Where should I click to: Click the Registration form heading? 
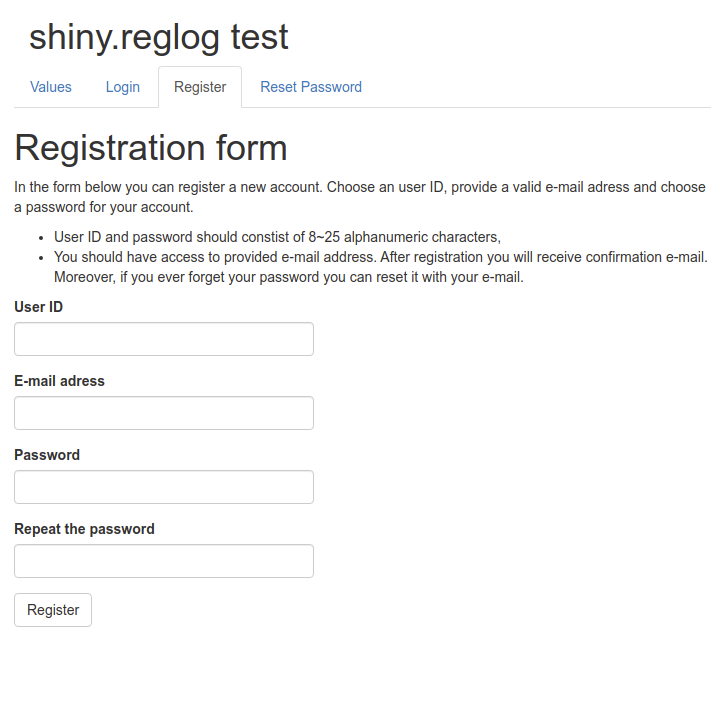pyautogui.click(x=151, y=148)
